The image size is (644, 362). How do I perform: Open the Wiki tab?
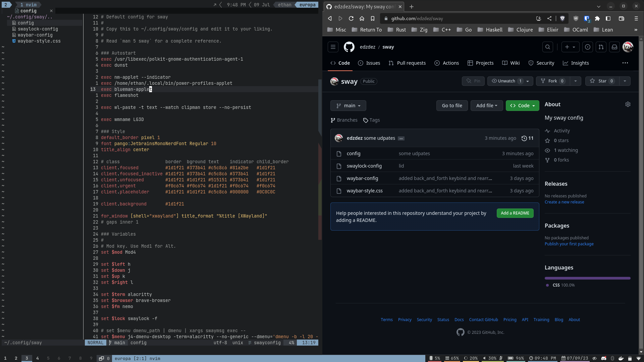511,63
